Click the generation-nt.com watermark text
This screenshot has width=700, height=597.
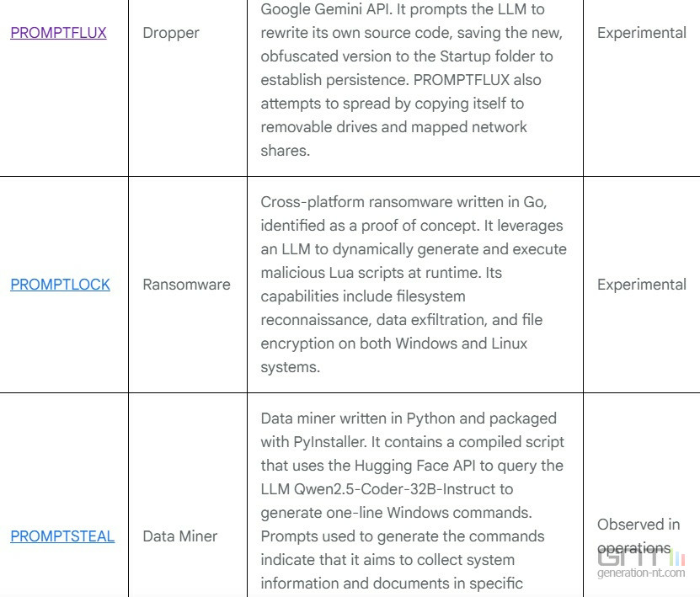(641, 573)
